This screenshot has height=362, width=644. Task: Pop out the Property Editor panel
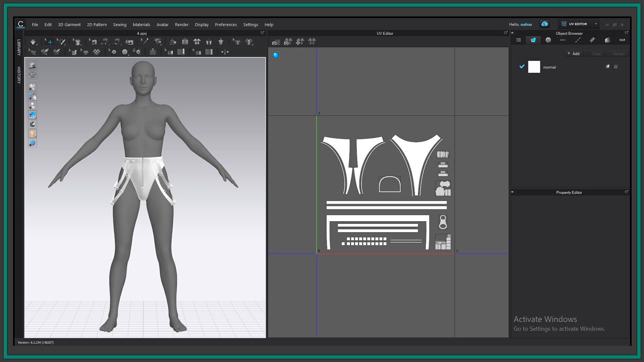(626, 192)
